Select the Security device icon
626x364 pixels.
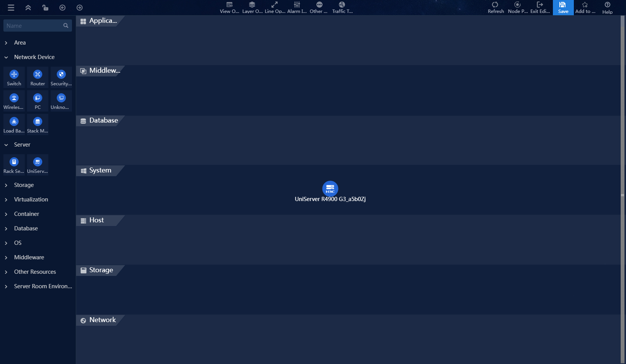[x=61, y=77]
